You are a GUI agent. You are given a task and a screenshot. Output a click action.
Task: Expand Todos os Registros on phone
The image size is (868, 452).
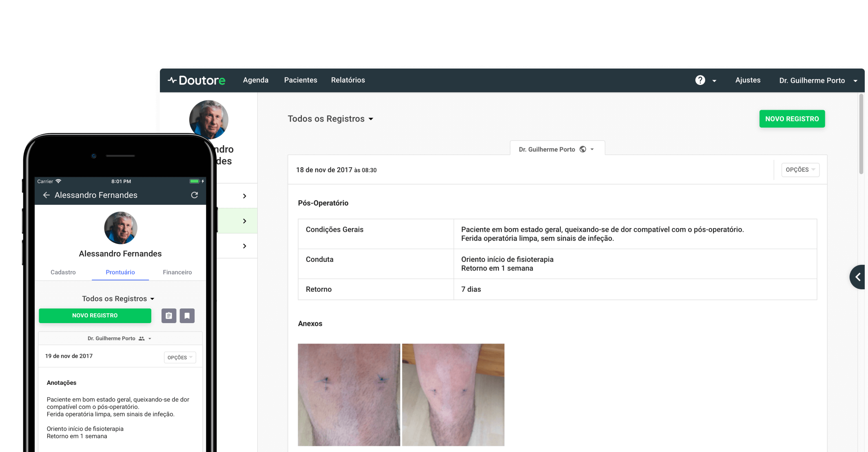click(118, 299)
